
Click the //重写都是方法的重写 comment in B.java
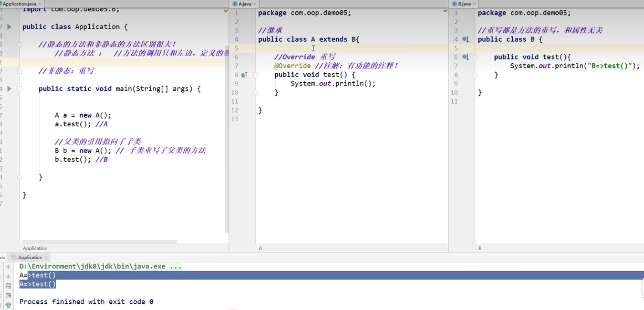pyautogui.click(x=540, y=30)
